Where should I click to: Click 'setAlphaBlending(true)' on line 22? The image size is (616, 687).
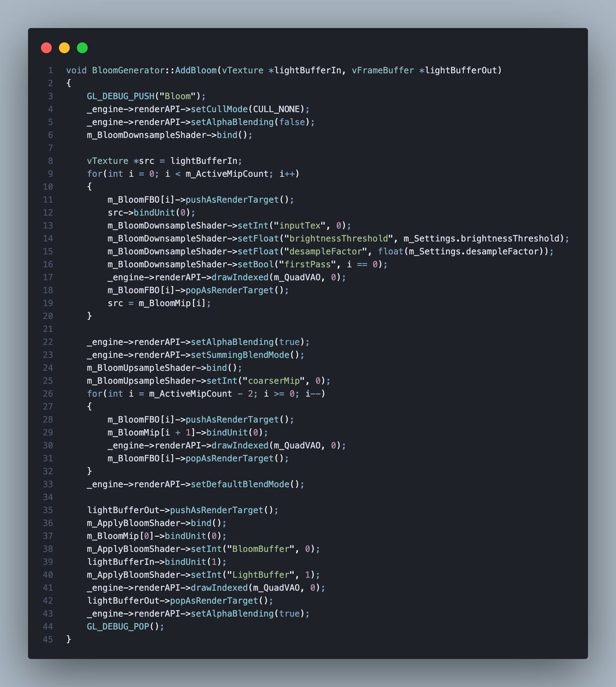[248, 342]
